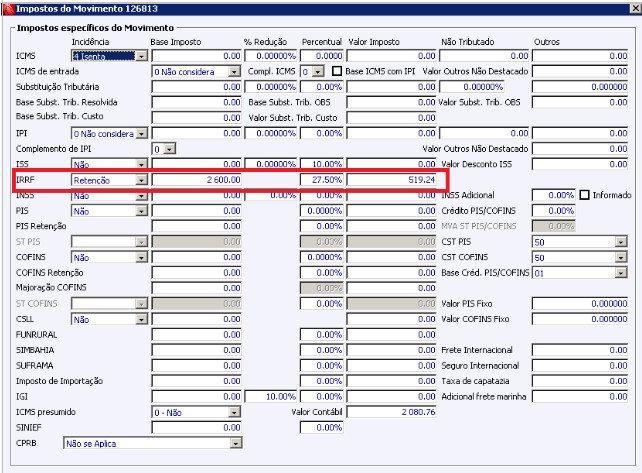Click ICMS Não Tributado field
This screenshot has height=473, width=642.
[x=484, y=56]
